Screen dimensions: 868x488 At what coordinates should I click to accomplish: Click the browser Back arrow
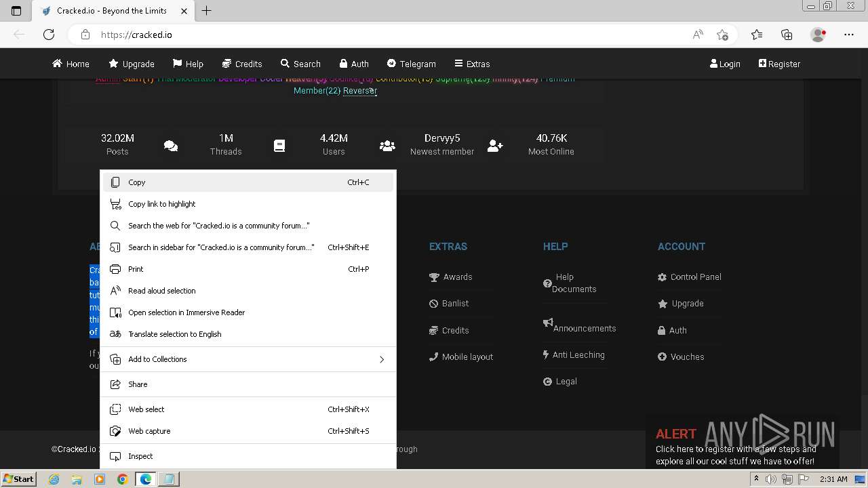(19, 35)
